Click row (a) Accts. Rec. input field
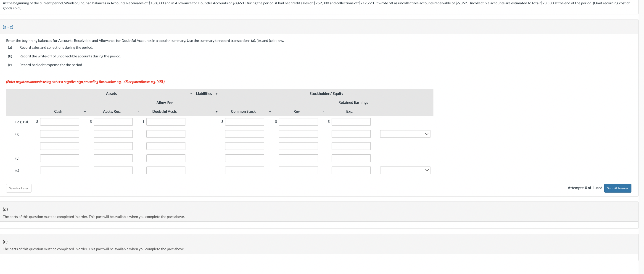Image resolution: width=644 pixels, height=274 pixels. pos(113,134)
